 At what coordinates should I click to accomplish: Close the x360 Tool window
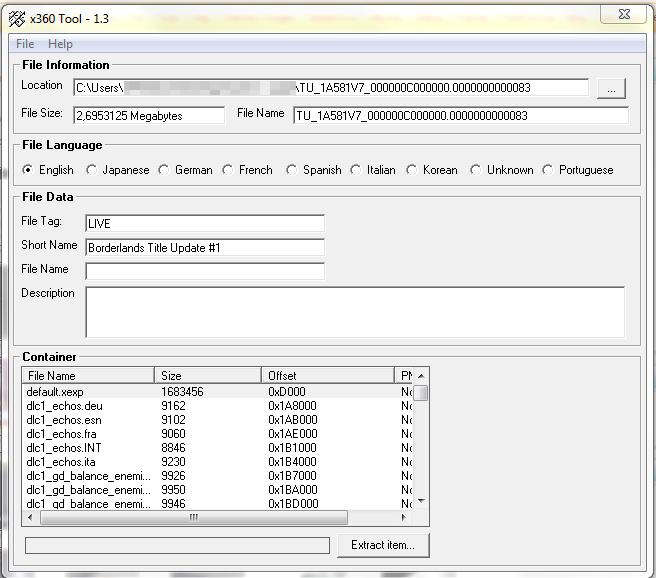(624, 13)
